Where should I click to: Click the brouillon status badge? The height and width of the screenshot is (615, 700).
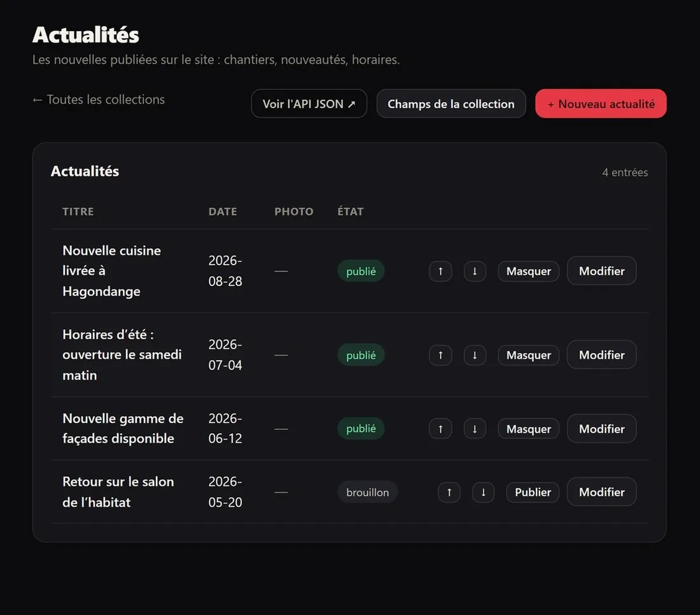click(x=367, y=492)
